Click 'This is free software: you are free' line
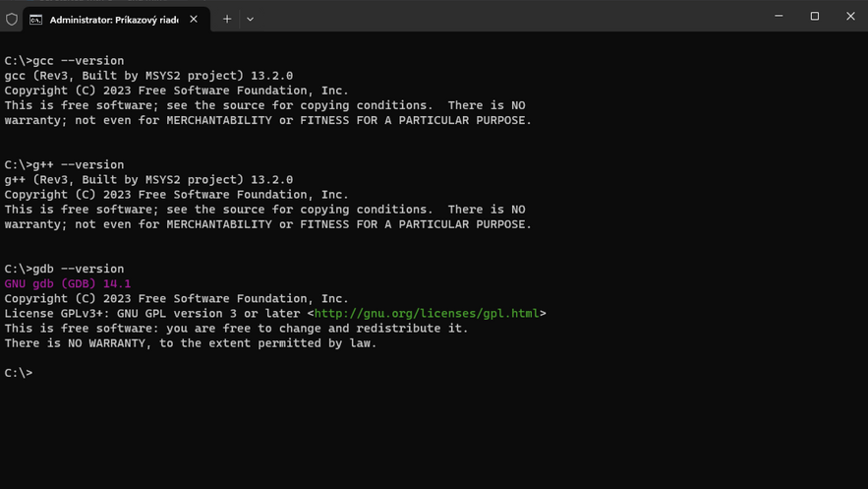 [236, 329]
